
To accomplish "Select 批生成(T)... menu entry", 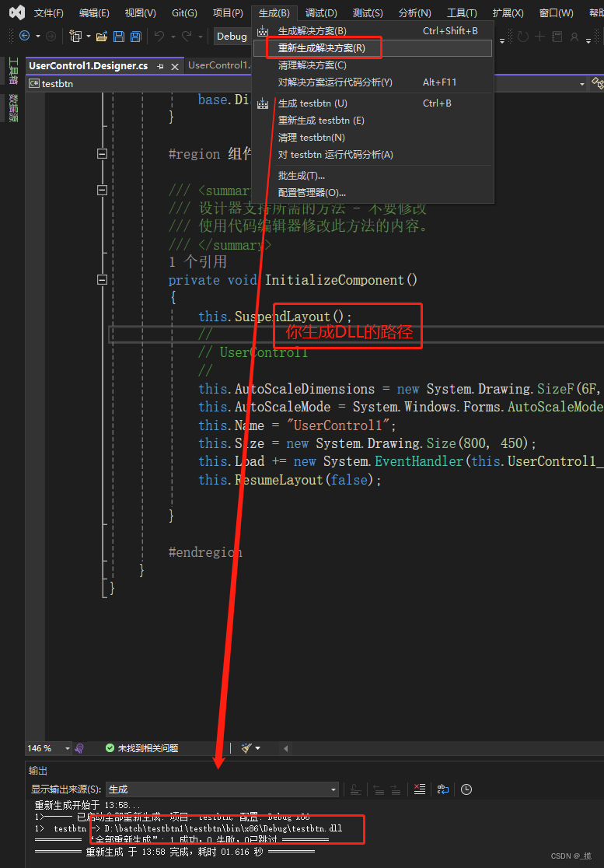I will (x=373, y=176).
